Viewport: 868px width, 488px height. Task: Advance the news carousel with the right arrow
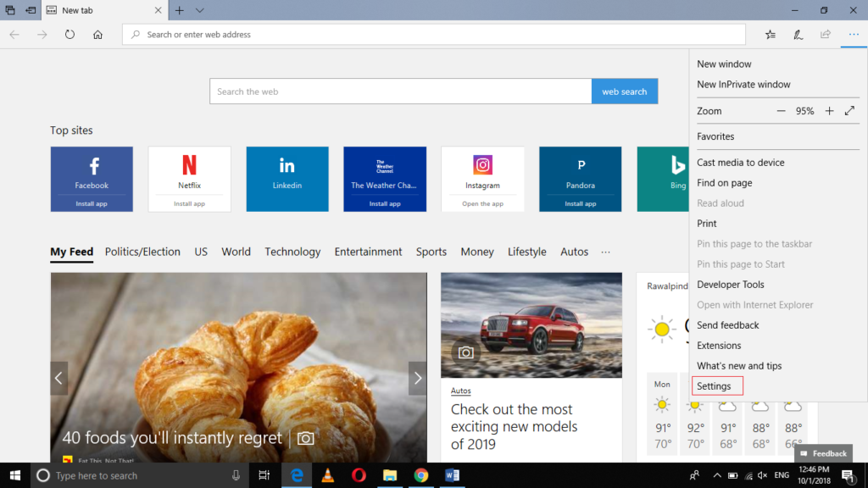coord(417,379)
